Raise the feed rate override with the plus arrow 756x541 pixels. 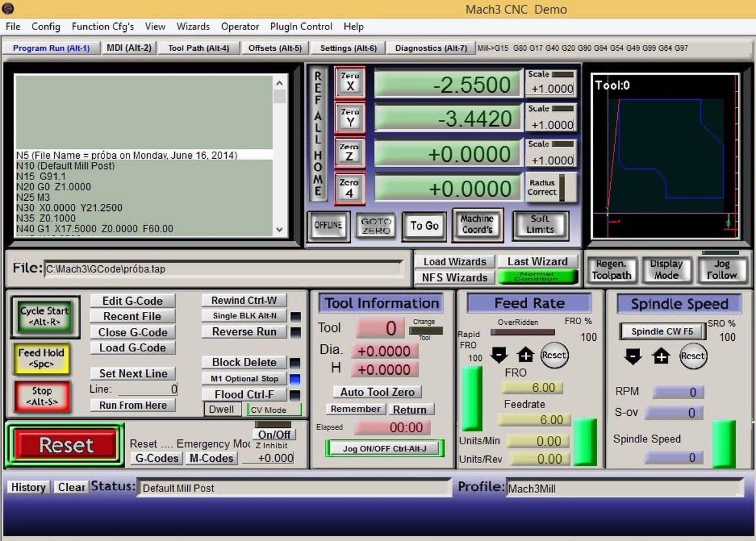tap(526, 355)
